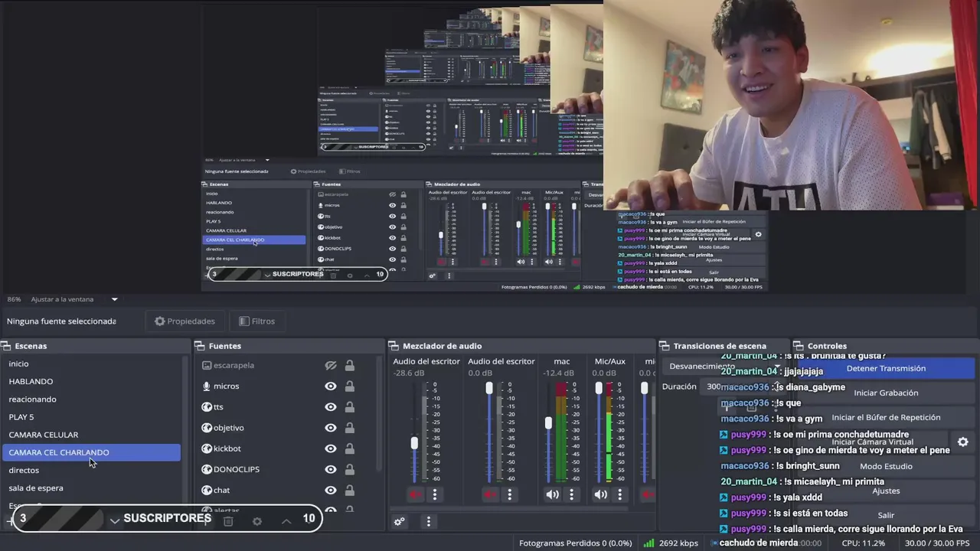
Task: Click the micros microphone source icon
Action: coord(207,386)
